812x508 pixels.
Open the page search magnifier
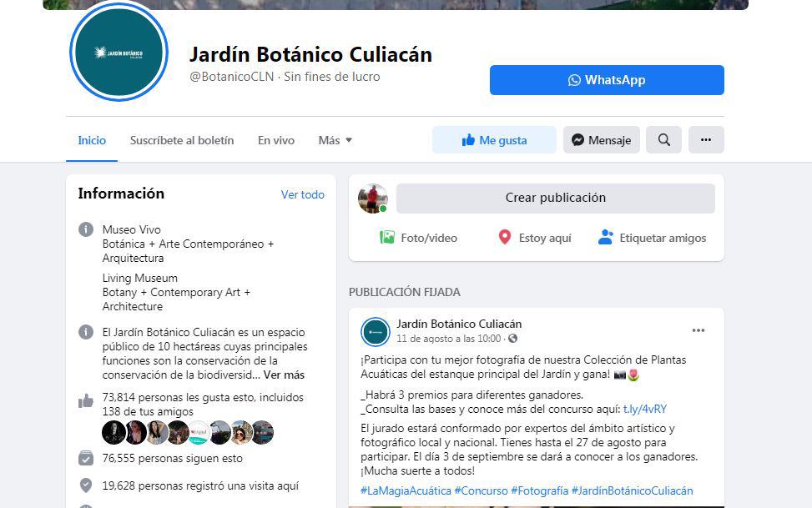coord(663,139)
